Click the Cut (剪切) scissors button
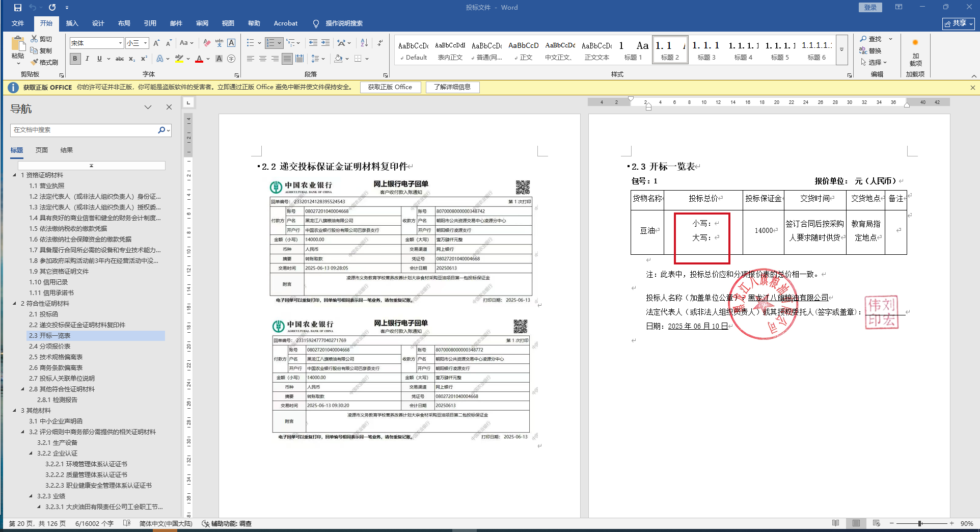Image resolution: width=980 pixels, height=532 pixels. click(x=41, y=39)
